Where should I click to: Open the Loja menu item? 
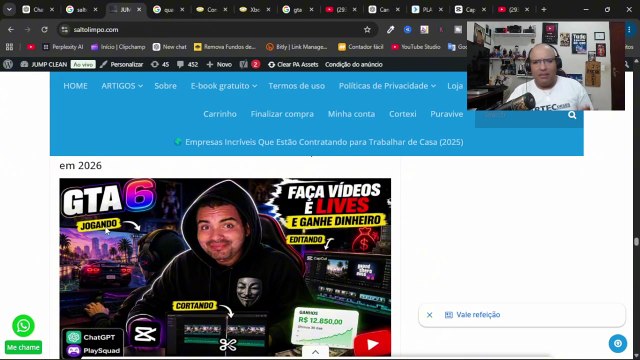(x=455, y=86)
